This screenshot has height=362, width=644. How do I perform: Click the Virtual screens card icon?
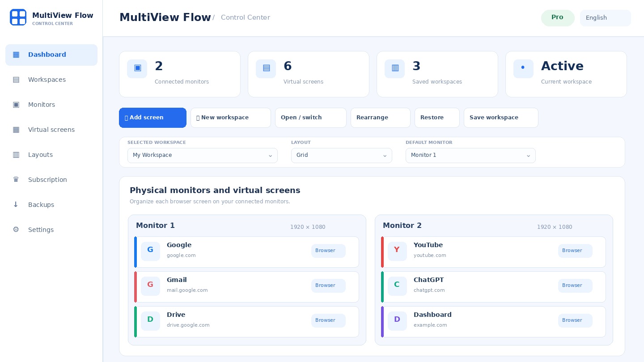click(x=266, y=69)
